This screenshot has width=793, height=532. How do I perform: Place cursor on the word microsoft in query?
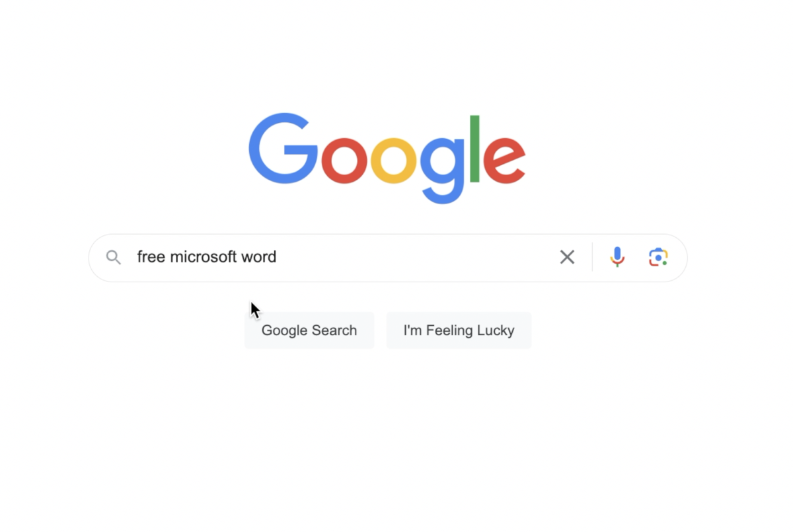pyautogui.click(x=204, y=256)
